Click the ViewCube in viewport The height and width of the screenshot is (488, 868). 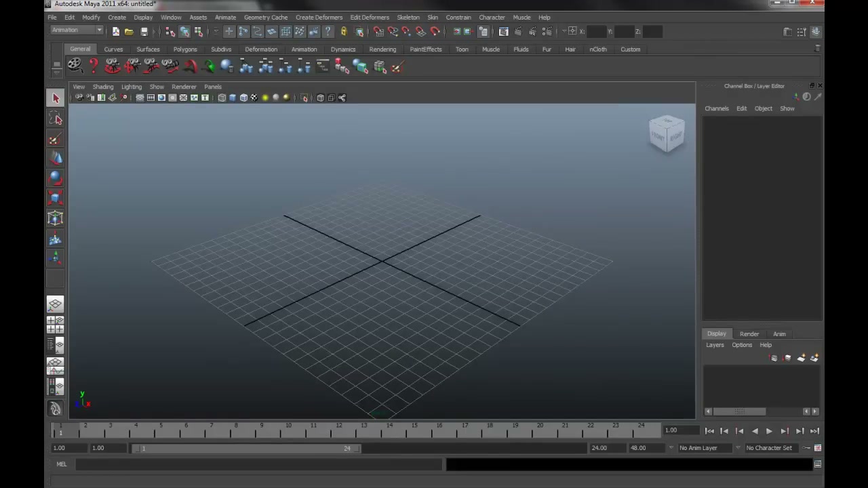click(x=667, y=134)
